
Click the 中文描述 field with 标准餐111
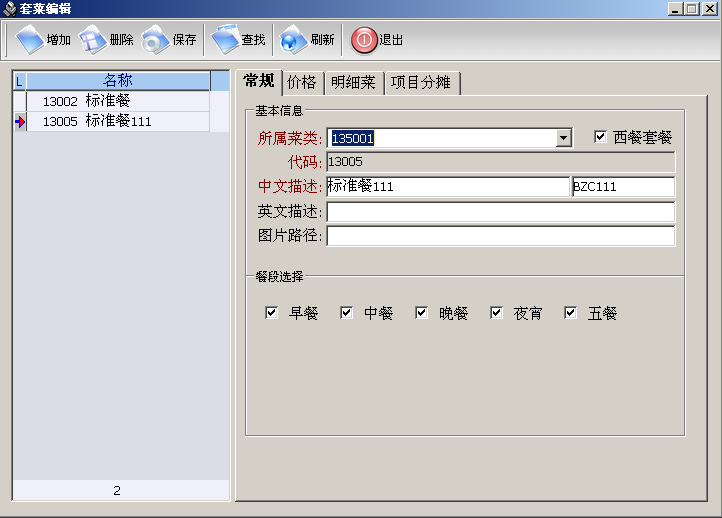(x=448, y=186)
